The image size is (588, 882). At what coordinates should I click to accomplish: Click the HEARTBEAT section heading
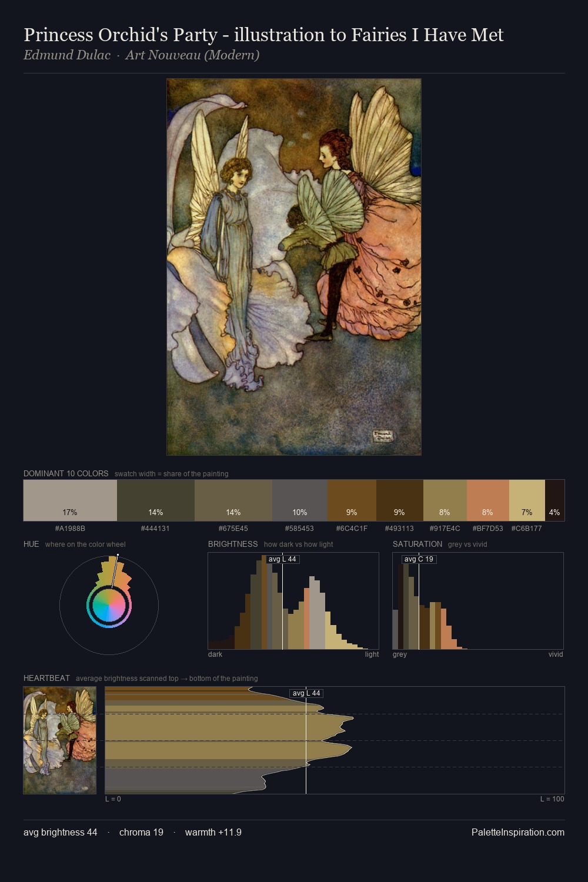(46, 678)
